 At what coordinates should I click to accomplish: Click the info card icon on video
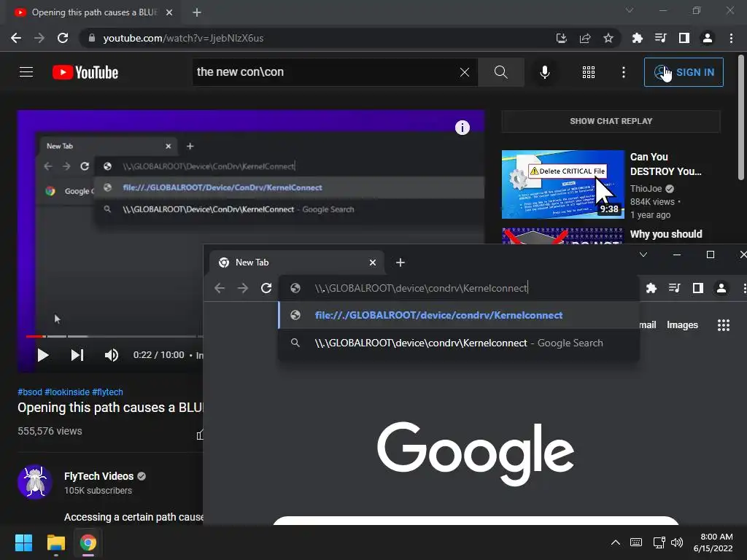tap(462, 127)
